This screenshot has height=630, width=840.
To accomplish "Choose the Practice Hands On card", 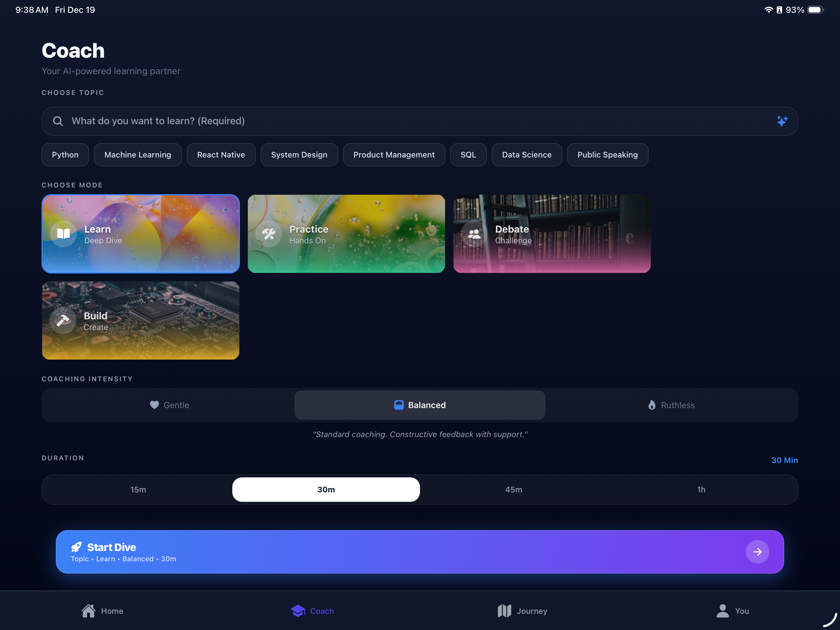I will click(x=346, y=234).
